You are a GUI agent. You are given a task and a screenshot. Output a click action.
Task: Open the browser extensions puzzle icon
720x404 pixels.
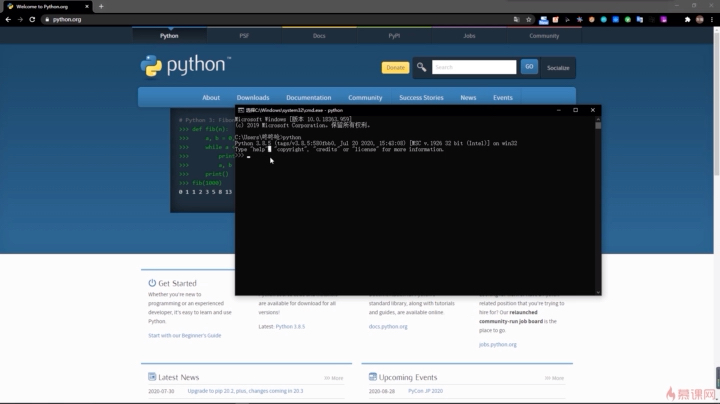687,19
